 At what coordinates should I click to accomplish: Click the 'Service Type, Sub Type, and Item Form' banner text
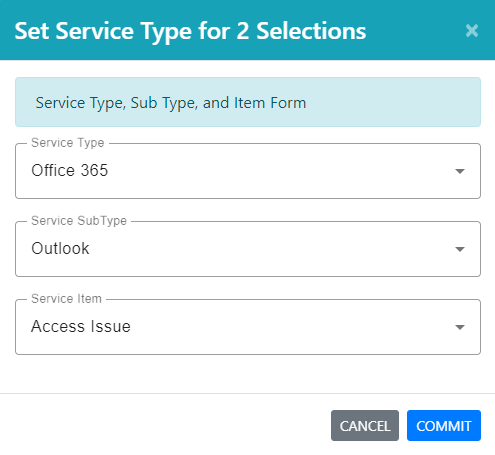click(171, 103)
